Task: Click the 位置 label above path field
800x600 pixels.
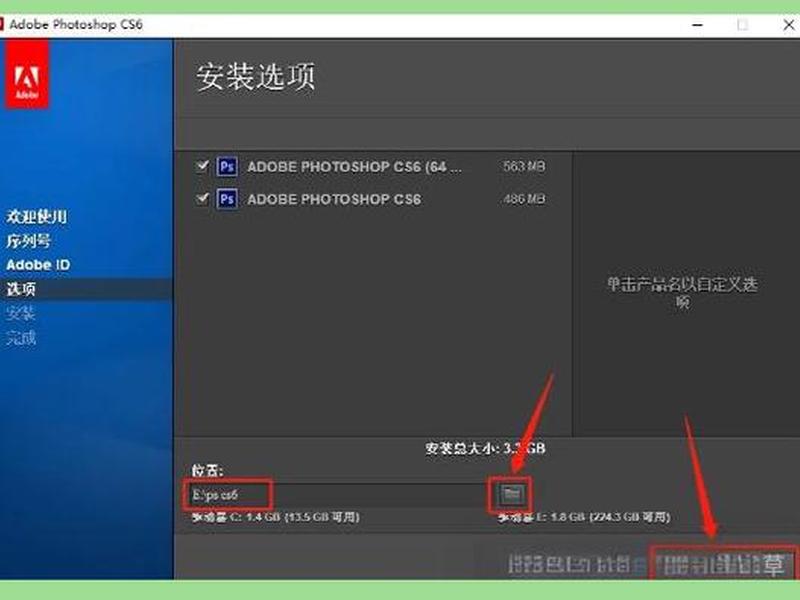Action: (207, 470)
